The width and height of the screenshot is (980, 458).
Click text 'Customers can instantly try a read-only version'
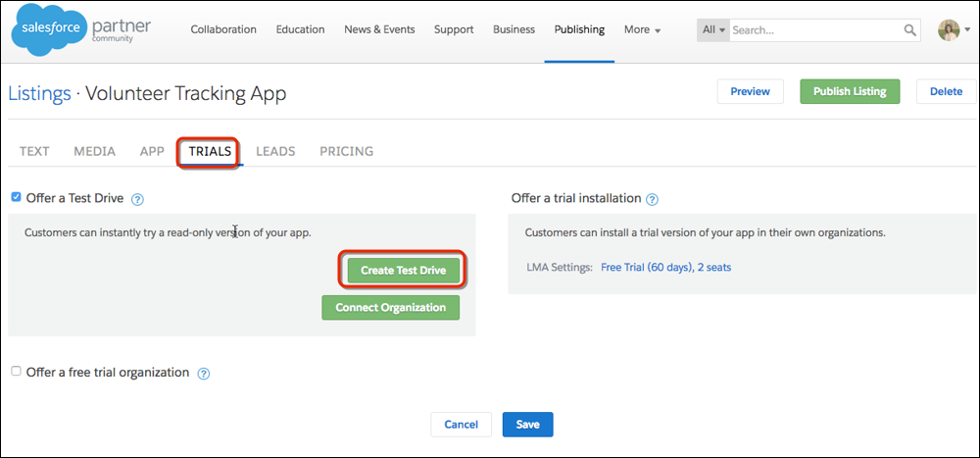168,232
